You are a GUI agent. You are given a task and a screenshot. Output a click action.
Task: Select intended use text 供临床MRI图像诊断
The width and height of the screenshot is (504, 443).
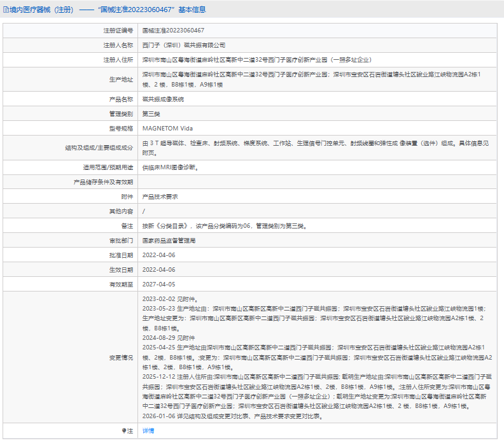tap(171, 167)
